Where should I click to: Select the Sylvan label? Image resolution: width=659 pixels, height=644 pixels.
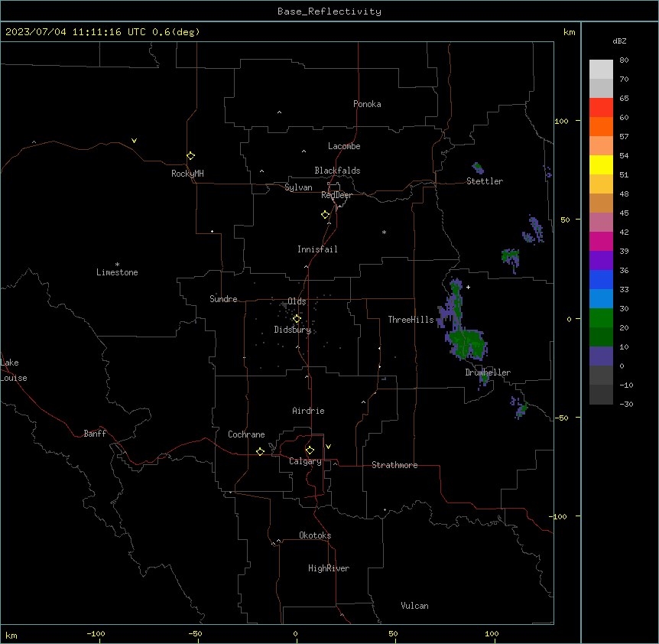coord(298,187)
